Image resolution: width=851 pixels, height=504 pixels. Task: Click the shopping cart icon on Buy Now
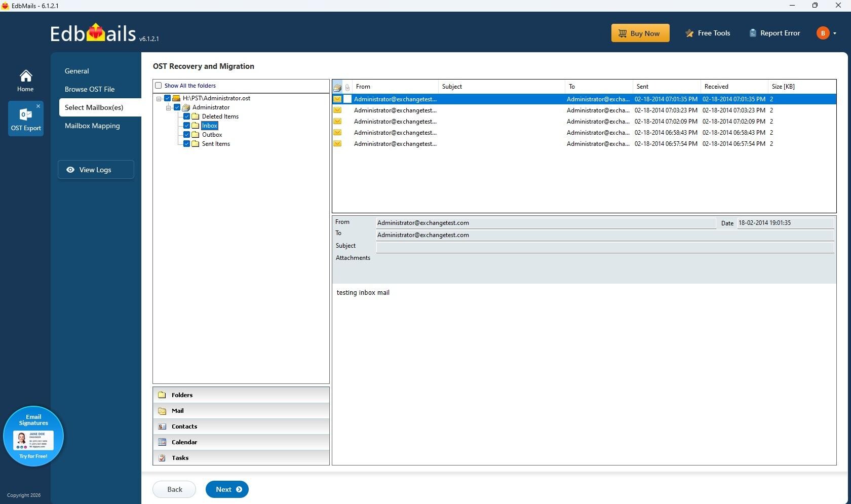(x=623, y=33)
